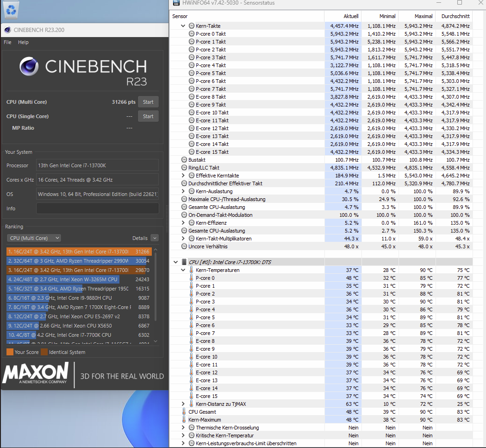Click the Details label in Ranking
The height and width of the screenshot is (448, 486).
(140, 238)
